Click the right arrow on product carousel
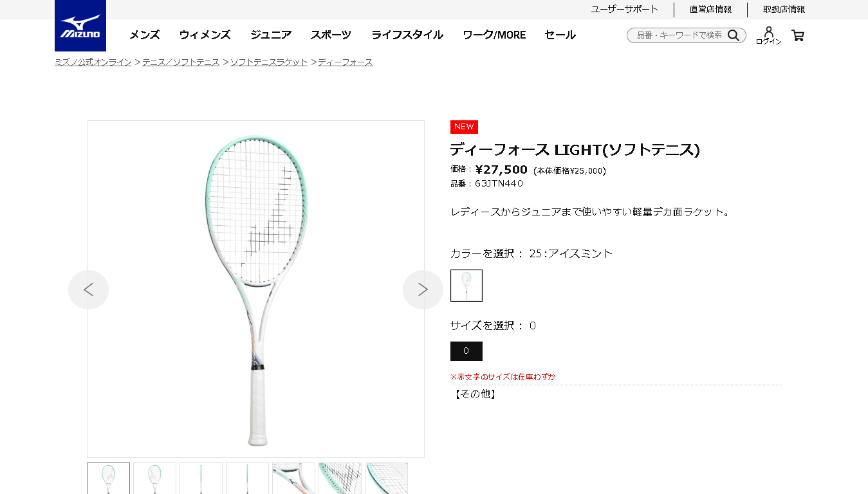Image resolution: width=868 pixels, height=494 pixels. point(423,289)
